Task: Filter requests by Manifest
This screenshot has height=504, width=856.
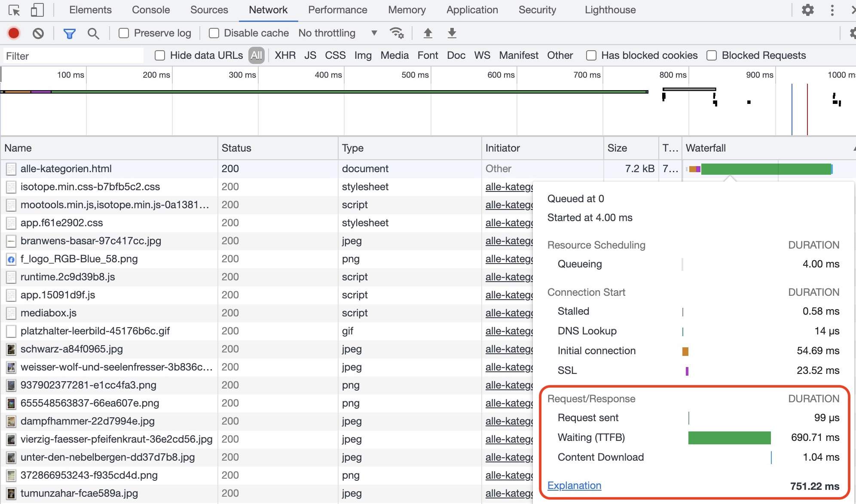Action: 519,55
